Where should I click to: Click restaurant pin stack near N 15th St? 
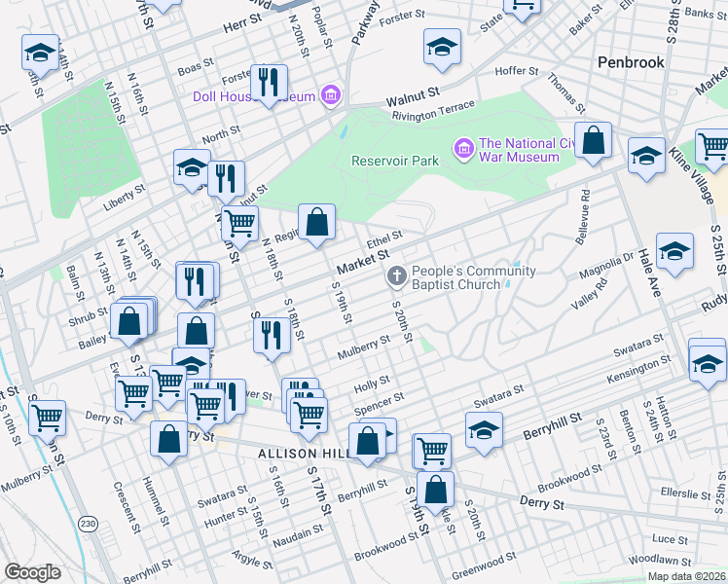click(195, 285)
